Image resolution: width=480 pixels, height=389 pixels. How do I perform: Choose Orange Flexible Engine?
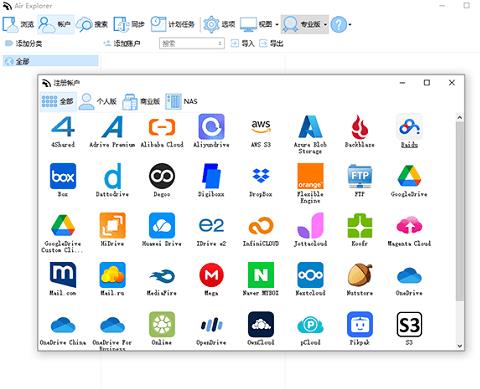tap(310, 183)
